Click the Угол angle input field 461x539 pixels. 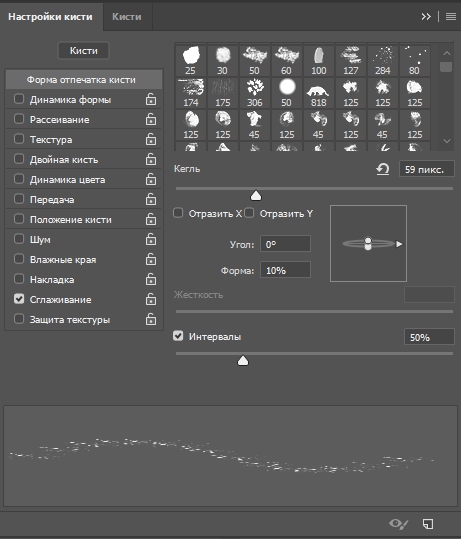click(285, 244)
